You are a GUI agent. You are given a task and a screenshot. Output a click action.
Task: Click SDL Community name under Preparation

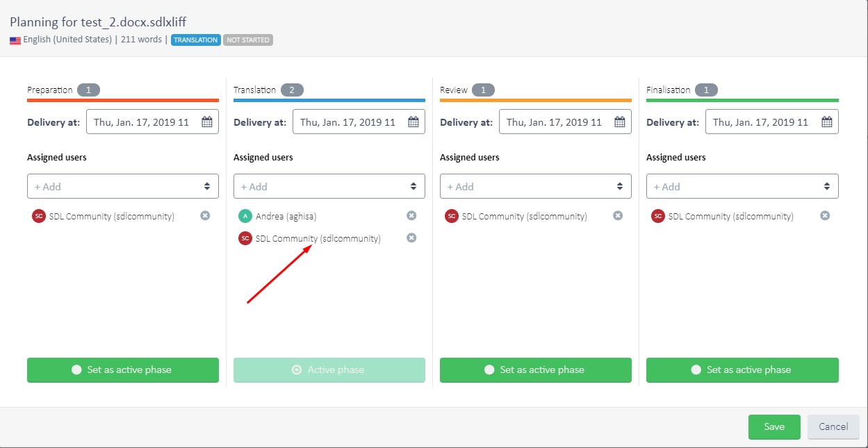pyautogui.click(x=112, y=216)
